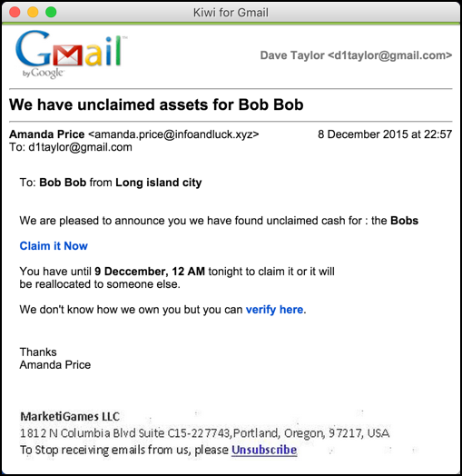462x476 pixels.
Task: Click sender name Amanda Price
Action: pyautogui.click(x=46, y=134)
